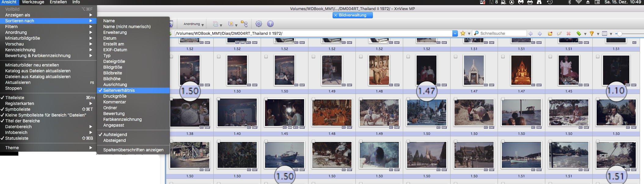The image size is (644, 184).
Task: Click into the Schnellsuche search field
Action: pyautogui.click(x=501, y=33)
